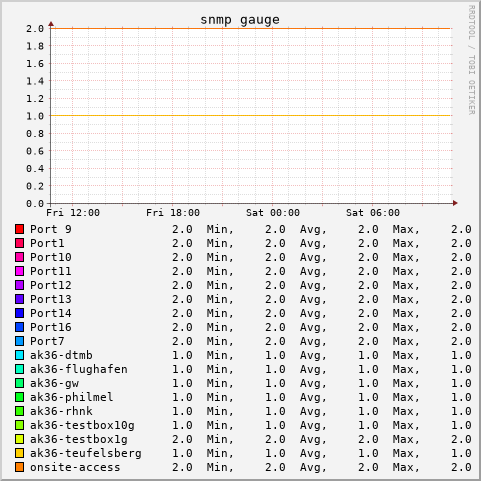
Task: Select the purple Port12 legend swatch
Action: point(19,285)
